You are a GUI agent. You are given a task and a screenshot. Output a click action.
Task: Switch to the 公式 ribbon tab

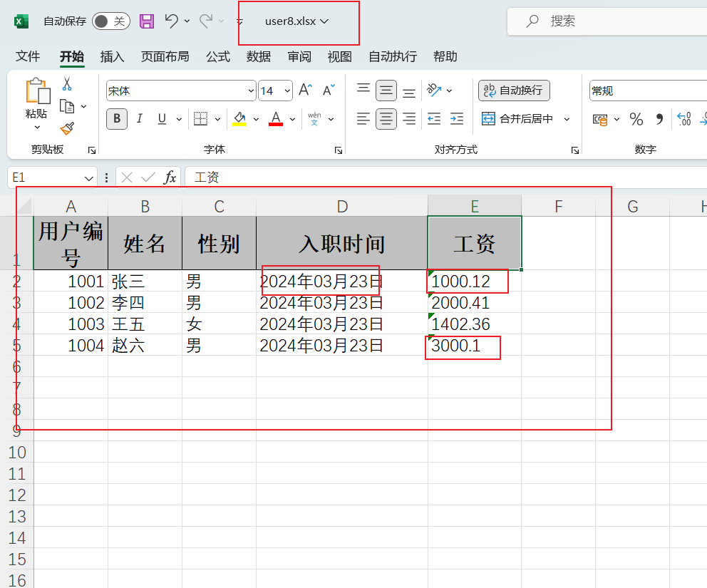point(217,56)
